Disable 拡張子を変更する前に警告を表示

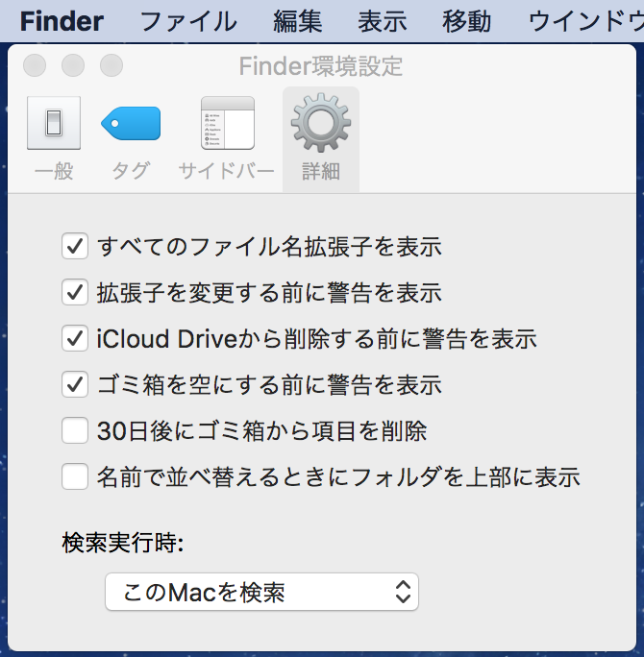coord(75,292)
